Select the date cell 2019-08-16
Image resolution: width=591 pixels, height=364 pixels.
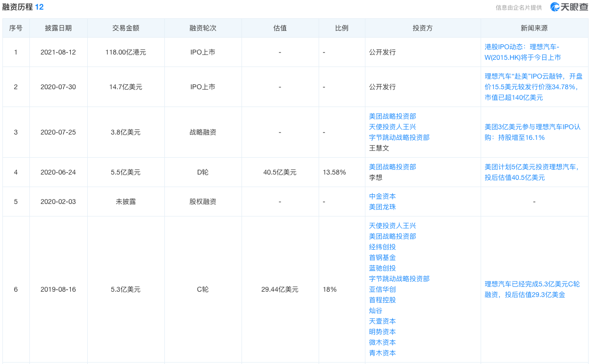point(58,289)
